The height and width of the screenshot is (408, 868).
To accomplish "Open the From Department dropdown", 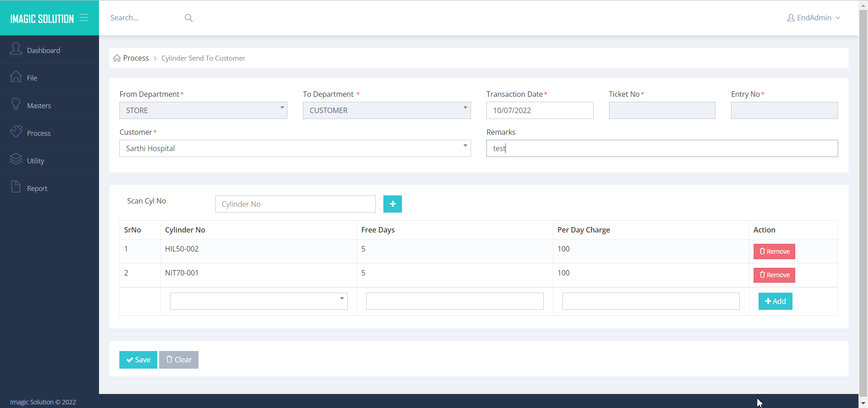I will 203,110.
